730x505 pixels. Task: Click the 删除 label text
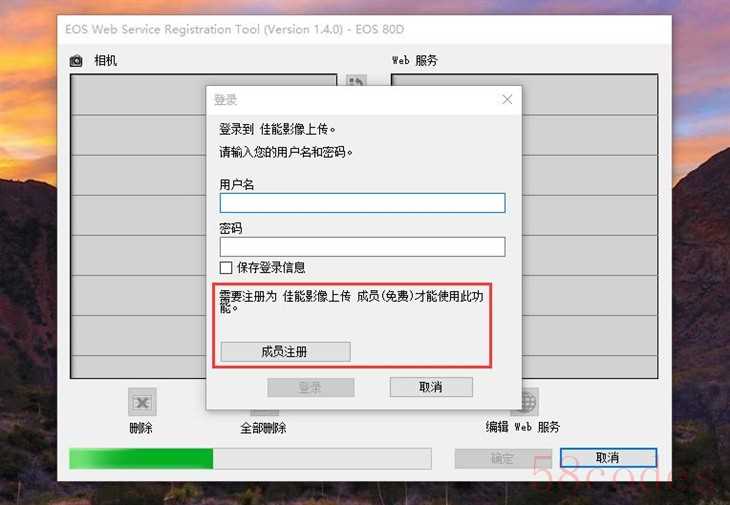(141, 428)
